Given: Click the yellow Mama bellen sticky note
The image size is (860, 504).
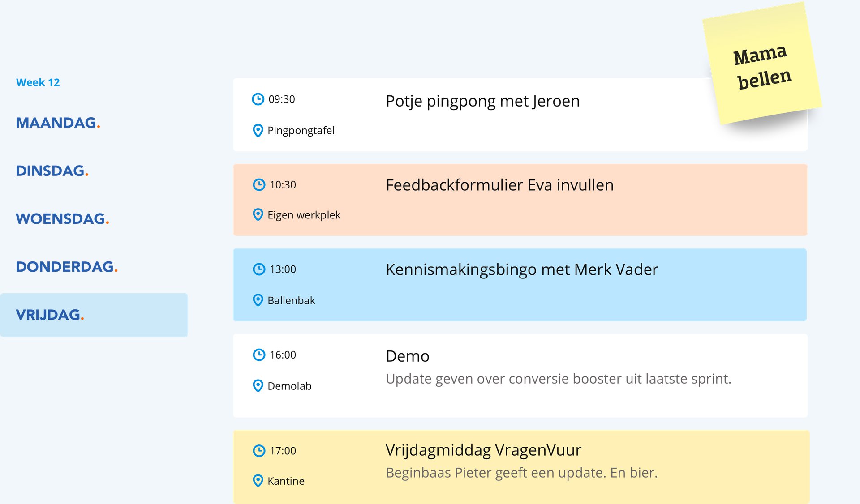Looking at the screenshot, I should [x=762, y=66].
